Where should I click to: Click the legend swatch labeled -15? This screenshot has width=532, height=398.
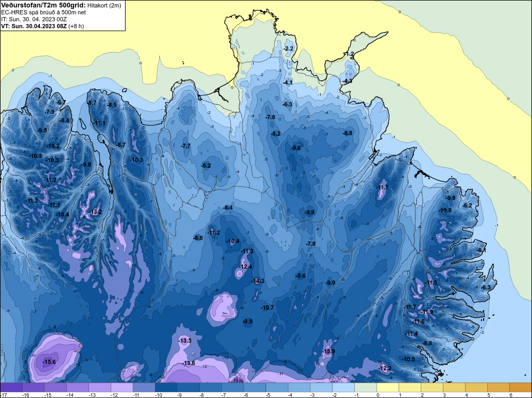55,387
